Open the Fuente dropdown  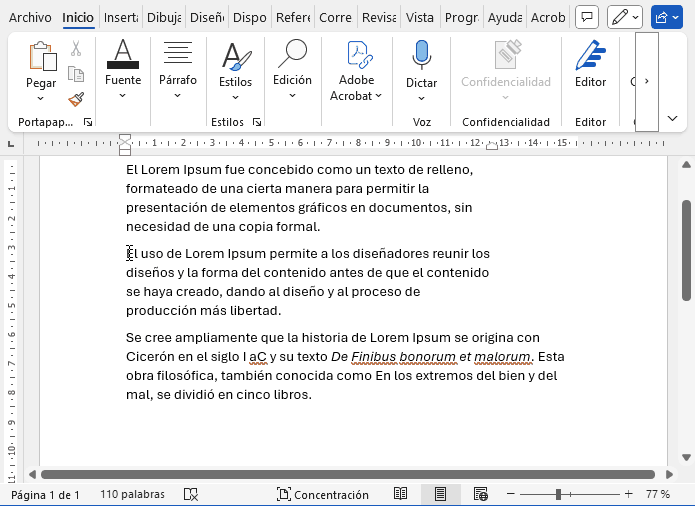click(x=123, y=95)
